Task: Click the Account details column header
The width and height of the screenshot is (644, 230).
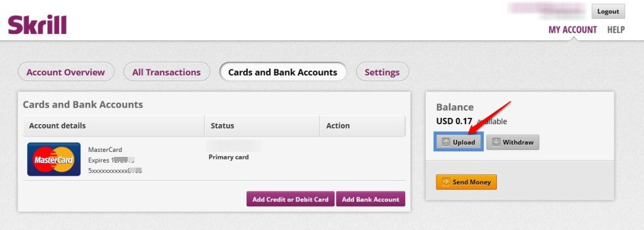Action: (57, 125)
